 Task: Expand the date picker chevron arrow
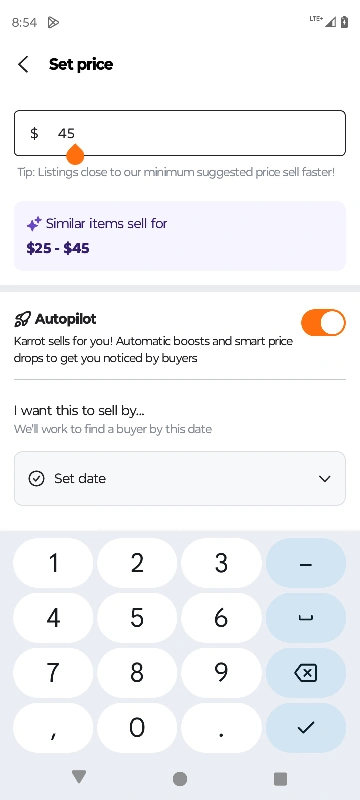[324, 479]
